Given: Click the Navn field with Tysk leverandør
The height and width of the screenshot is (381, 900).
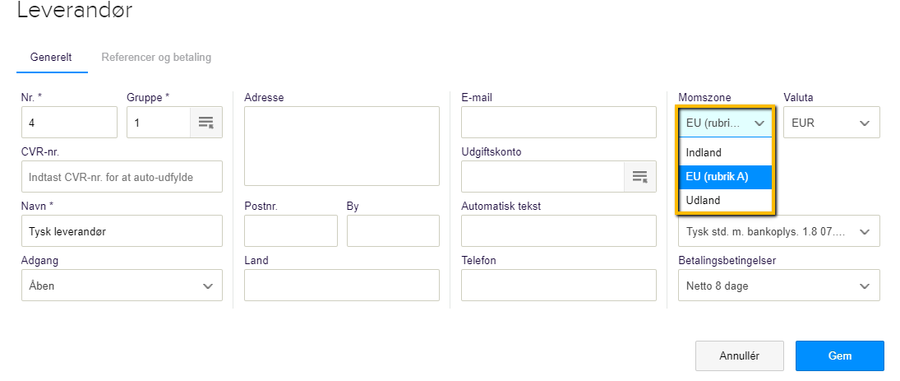Looking at the screenshot, I should point(122,231).
